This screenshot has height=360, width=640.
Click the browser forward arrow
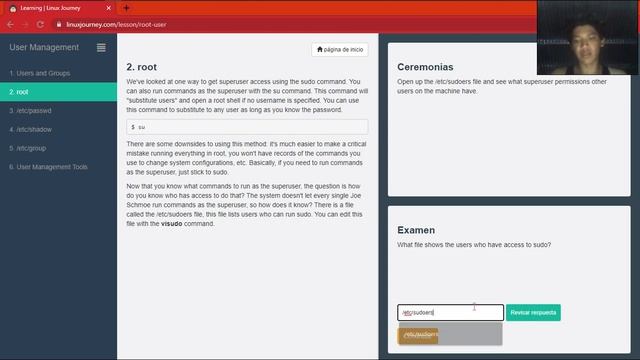coord(25,24)
